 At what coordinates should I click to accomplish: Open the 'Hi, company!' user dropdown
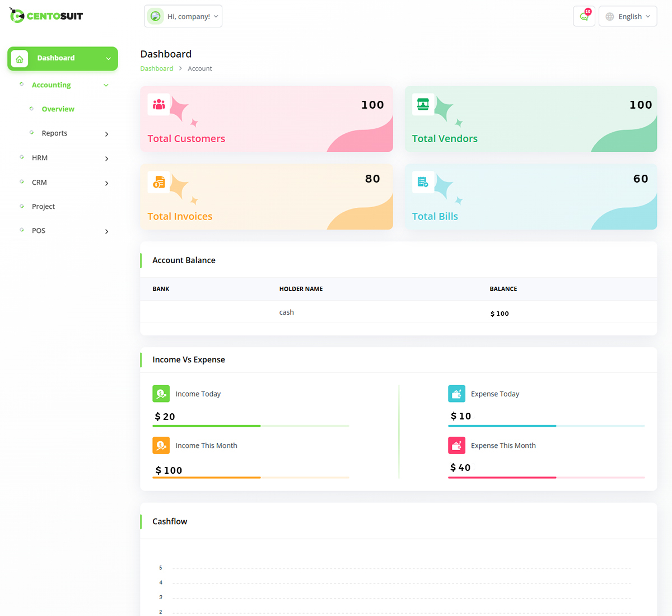(x=183, y=16)
